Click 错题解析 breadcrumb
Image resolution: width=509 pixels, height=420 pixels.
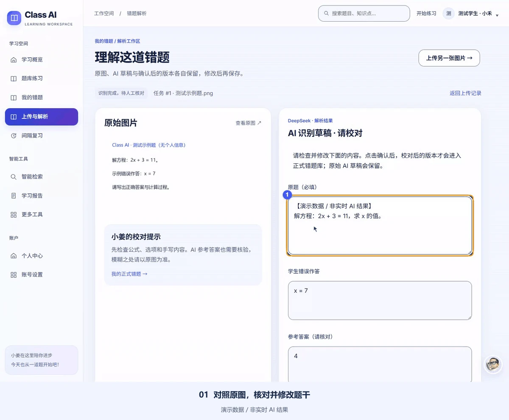(x=137, y=14)
